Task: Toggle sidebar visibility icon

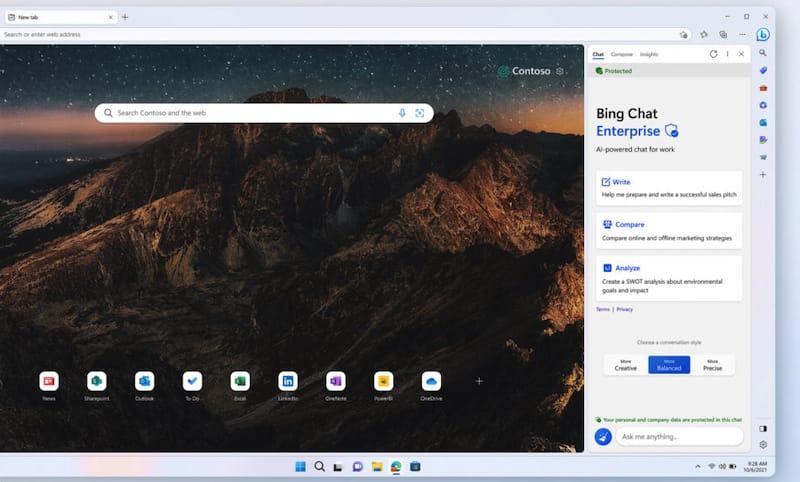Action: (763, 428)
